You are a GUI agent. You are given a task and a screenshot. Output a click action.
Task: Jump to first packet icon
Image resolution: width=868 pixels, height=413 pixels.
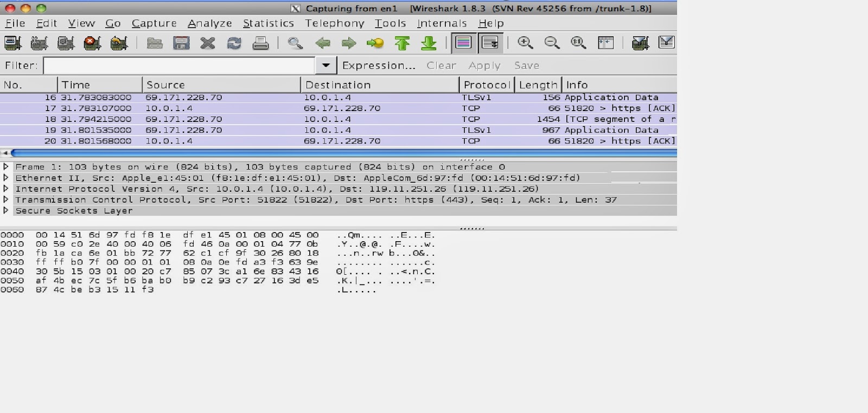(x=402, y=43)
